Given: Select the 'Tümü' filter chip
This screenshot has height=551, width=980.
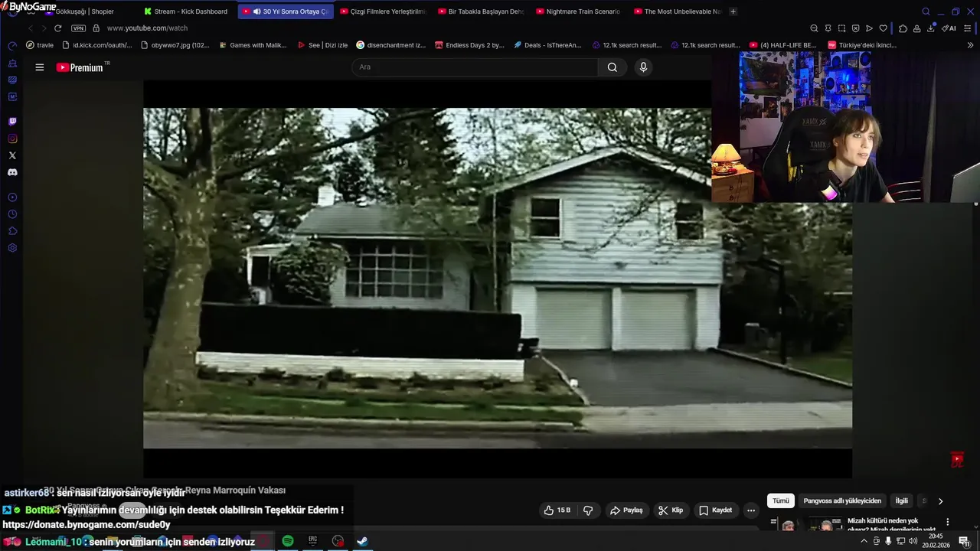Looking at the screenshot, I should [x=781, y=501].
